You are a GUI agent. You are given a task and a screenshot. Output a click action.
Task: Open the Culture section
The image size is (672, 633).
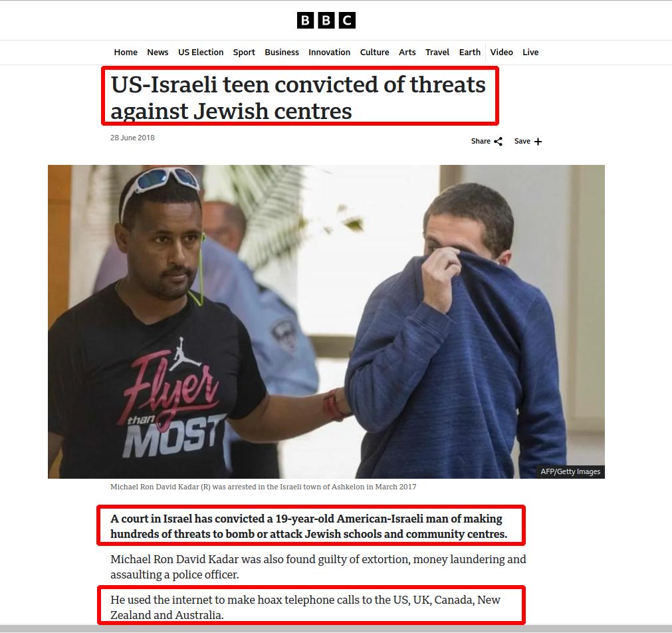(375, 53)
